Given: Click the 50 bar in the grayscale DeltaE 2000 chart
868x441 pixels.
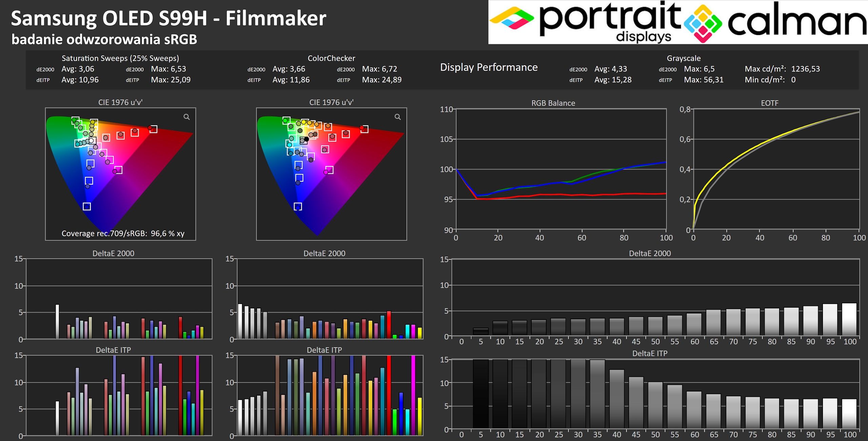Looking at the screenshot, I should tap(655, 326).
